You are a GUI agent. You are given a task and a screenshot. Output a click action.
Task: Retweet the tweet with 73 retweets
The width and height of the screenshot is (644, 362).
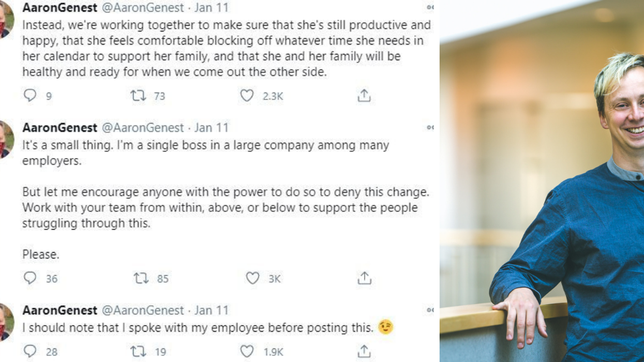(139, 95)
